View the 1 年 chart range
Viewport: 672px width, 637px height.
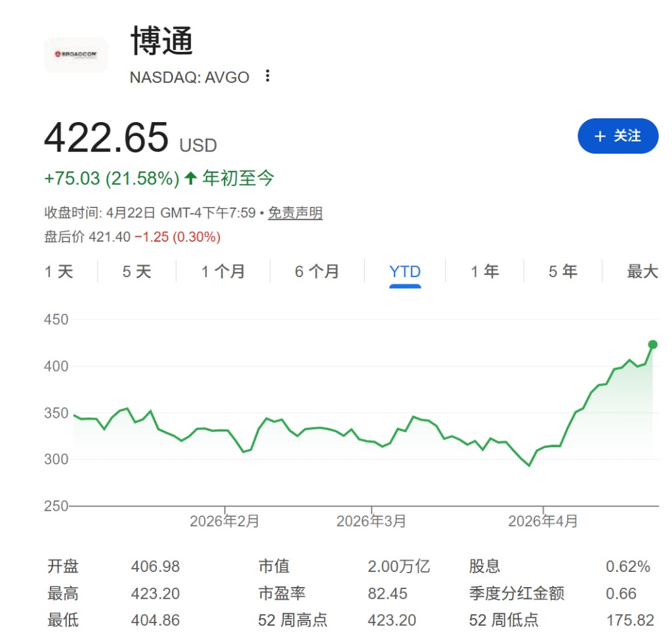tap(484, 271)
